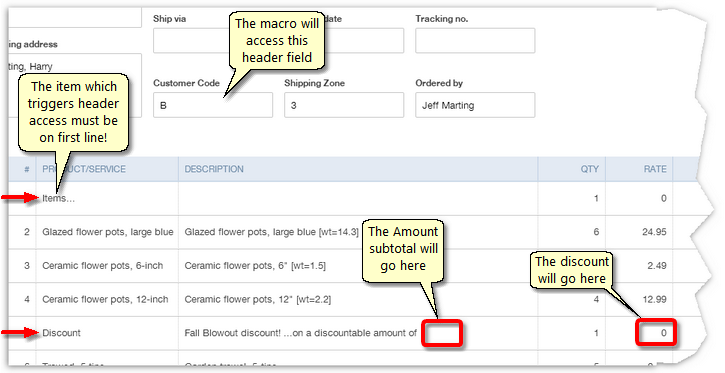Click the Ship via input field

pos(192,40)
